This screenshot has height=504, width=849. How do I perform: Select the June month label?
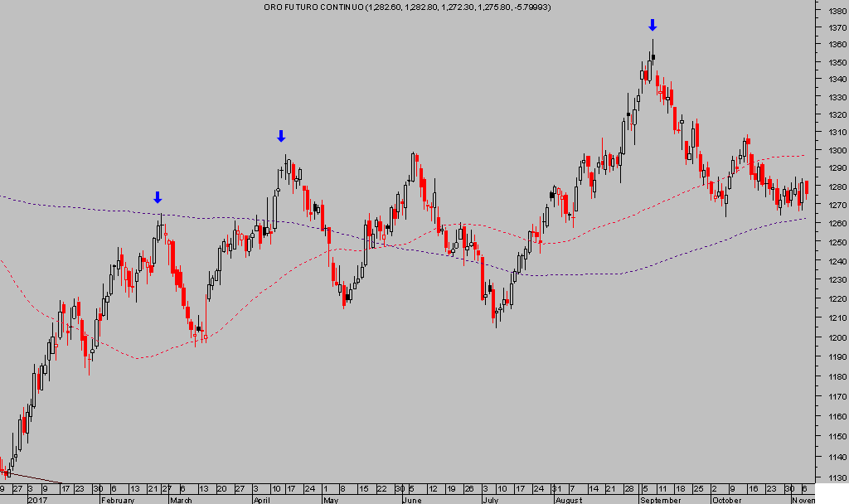click(412, 500)
